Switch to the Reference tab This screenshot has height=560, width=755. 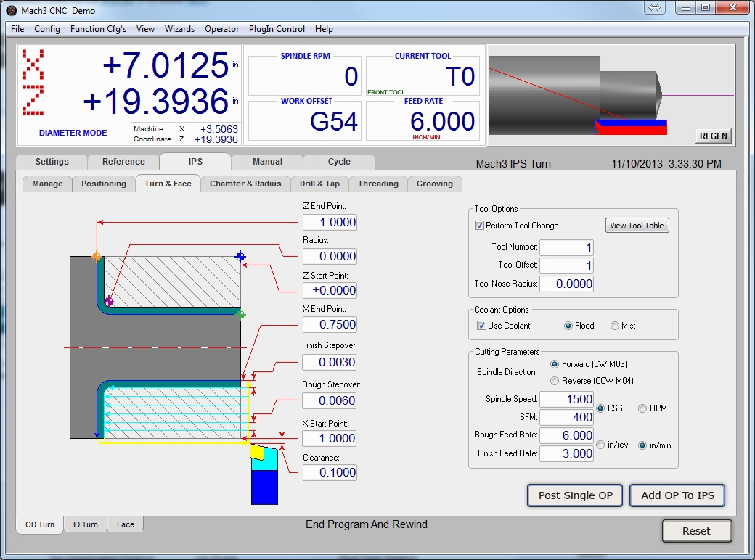(123, 162)
